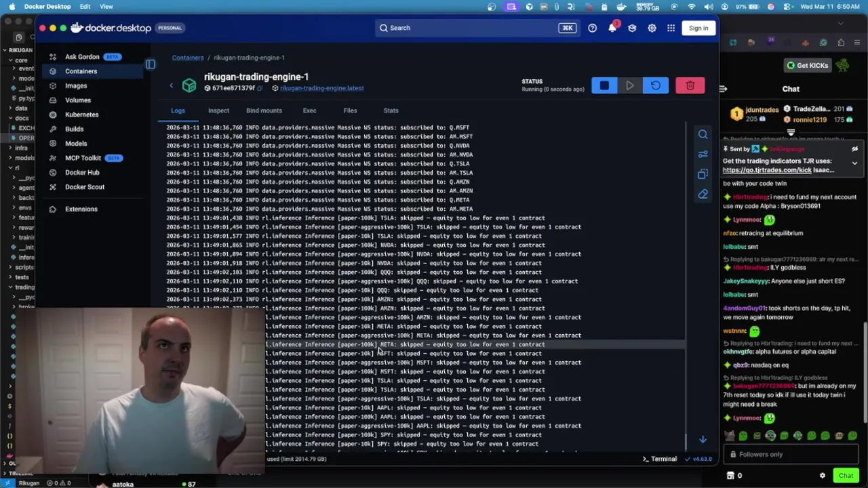Click the Get KICKs button

click(808, 66)
